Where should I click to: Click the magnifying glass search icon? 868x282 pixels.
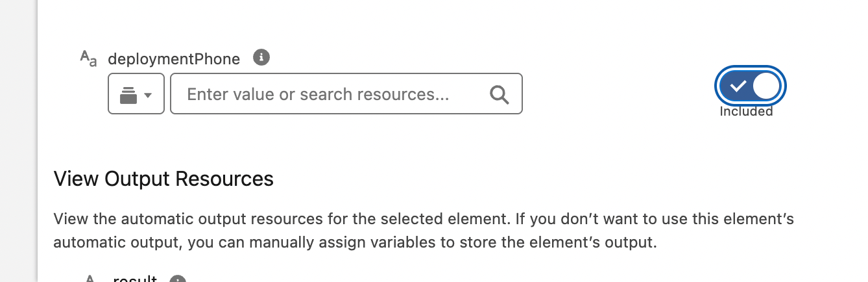[x=499, y=95]
